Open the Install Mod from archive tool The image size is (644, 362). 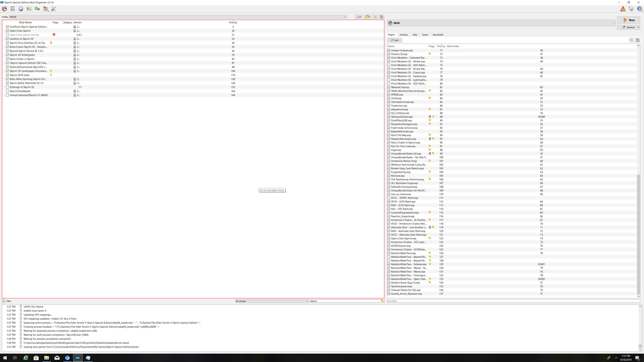click(12, 9)
